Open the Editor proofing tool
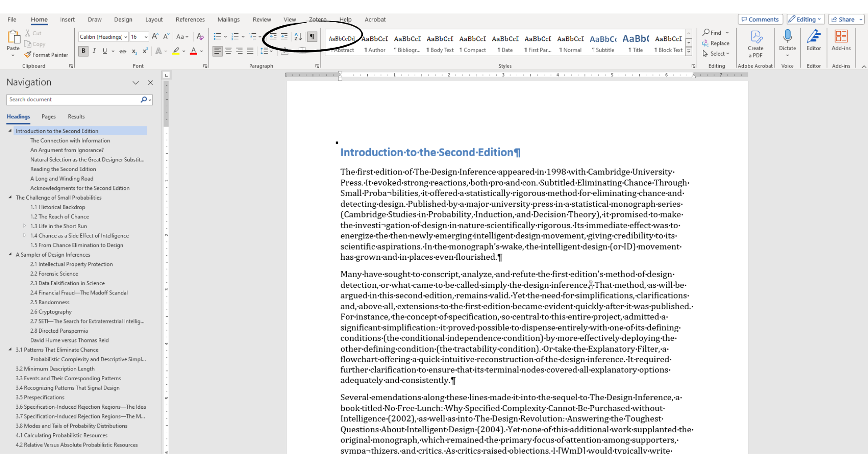Screen dimensions: 868x467 tap(814, 40)
